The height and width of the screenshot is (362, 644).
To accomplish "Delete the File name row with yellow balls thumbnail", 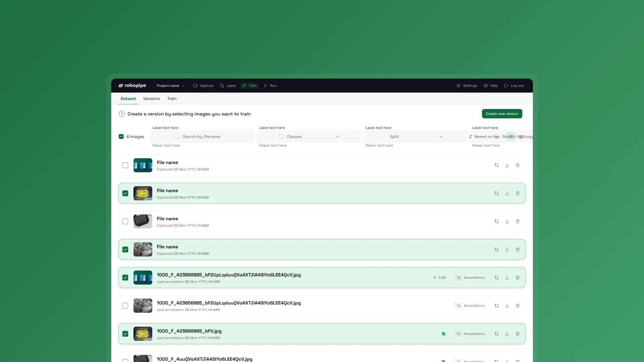I will pos(518,193).
